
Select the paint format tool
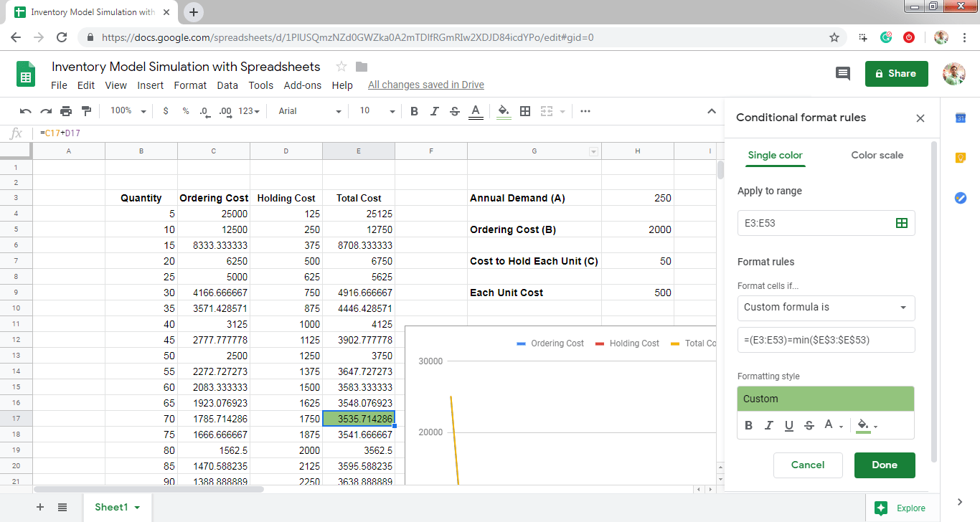click(x=87, y=111)
